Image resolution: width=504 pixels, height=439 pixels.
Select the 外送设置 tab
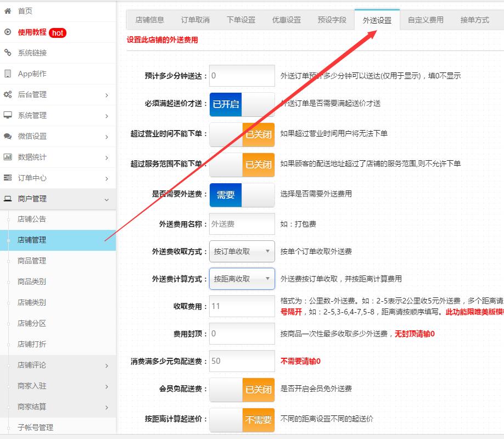[x=377, y=20]
